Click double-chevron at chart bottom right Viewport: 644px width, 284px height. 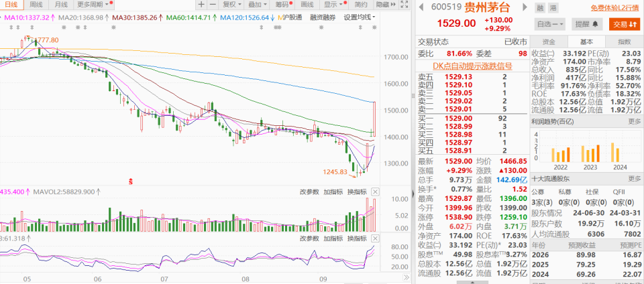405,277
